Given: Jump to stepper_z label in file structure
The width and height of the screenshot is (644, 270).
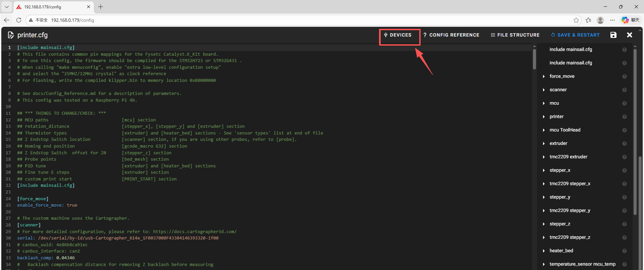Looking at the screenshot, I should pyautogui.click(x=560, y=224).
